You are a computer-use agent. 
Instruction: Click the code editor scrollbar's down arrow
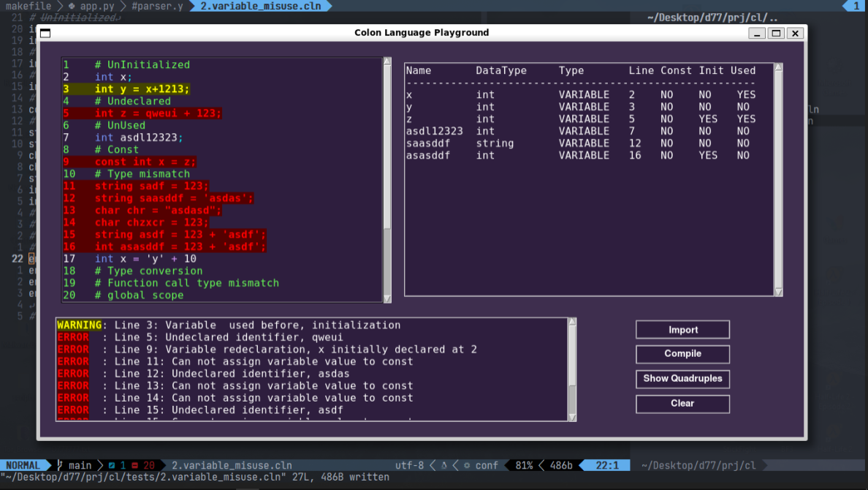387,298
